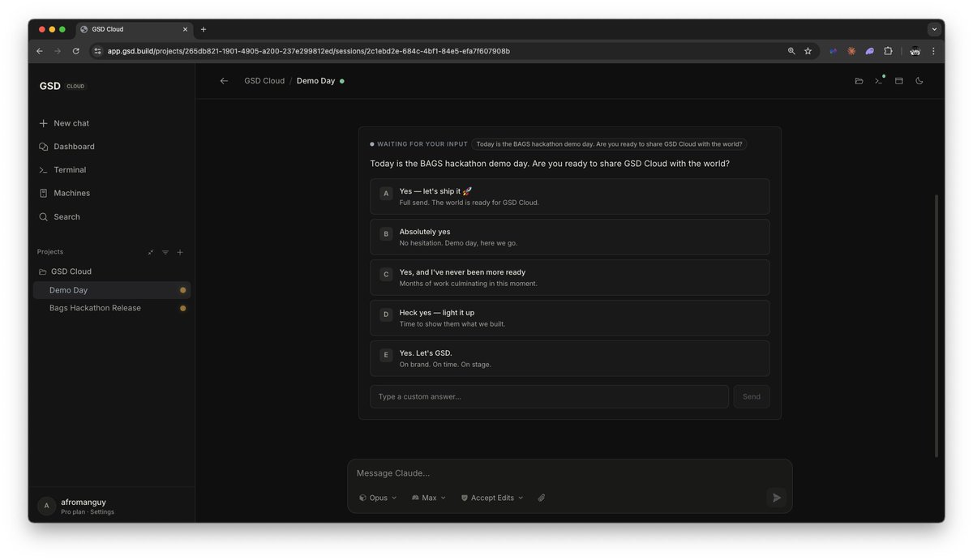This screenshot has height=560, width=973.
Task: Add a new project with plus icon
Action: [180, 252]
